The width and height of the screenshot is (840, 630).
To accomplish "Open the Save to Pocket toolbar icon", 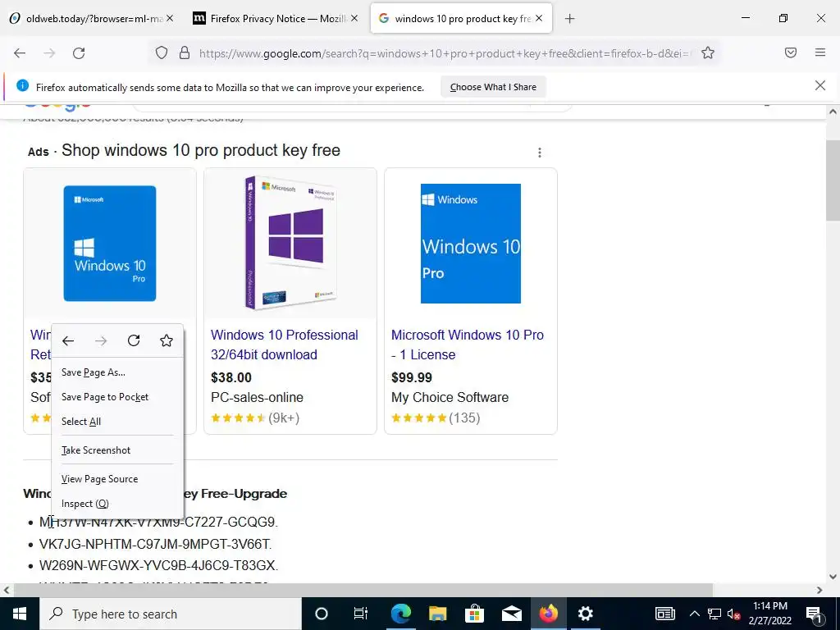I will point(791,52).
